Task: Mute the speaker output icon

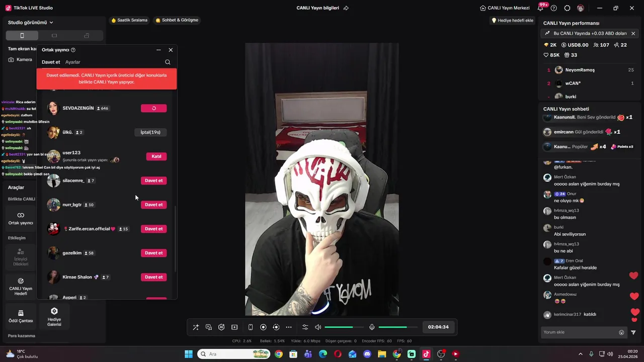Action: pyautogui.click(x=318, y=327)
